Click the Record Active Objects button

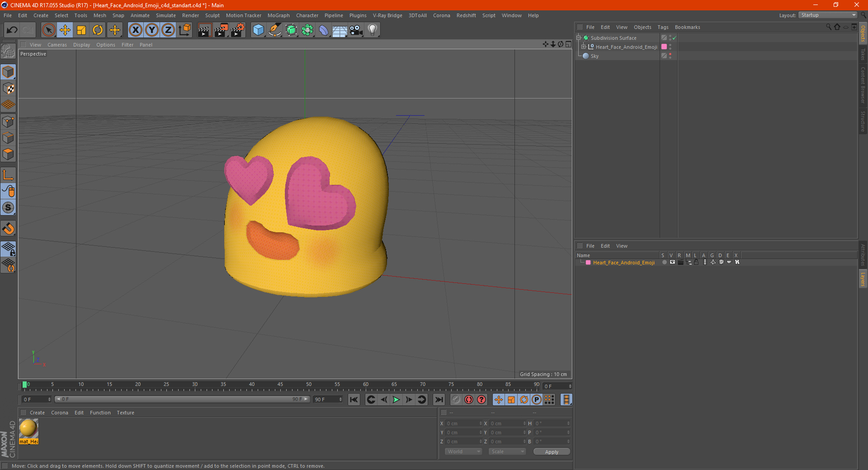456,399
